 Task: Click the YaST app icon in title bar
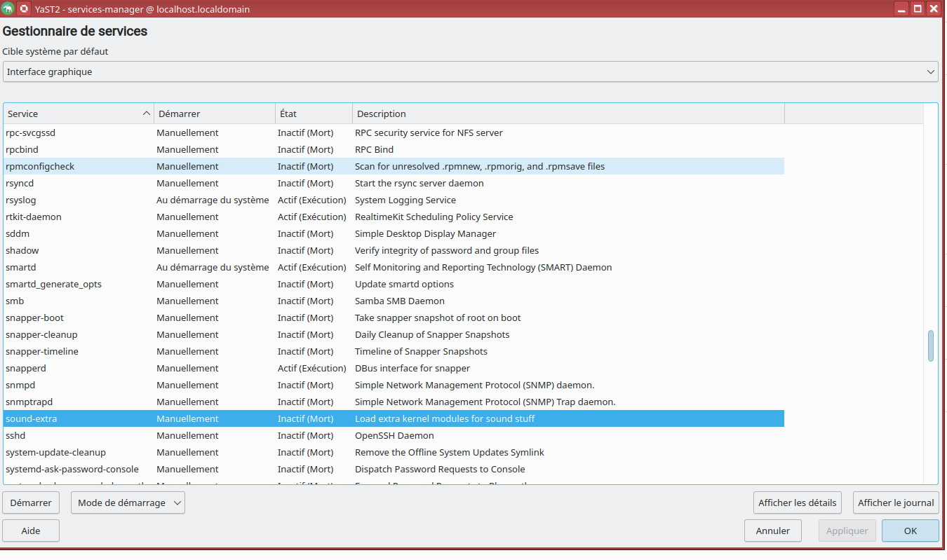8,9
